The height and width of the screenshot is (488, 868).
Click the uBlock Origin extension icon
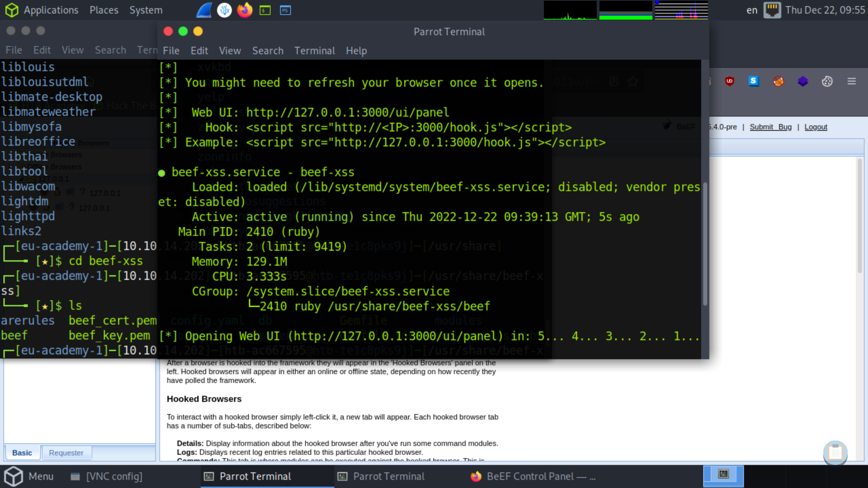pyautogui.click(x=729, y=81)
